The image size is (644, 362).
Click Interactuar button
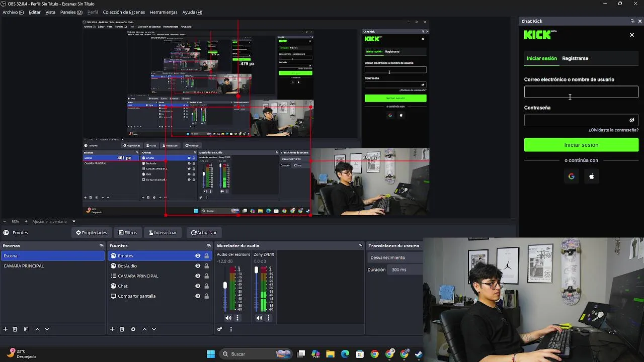(163, 233)
